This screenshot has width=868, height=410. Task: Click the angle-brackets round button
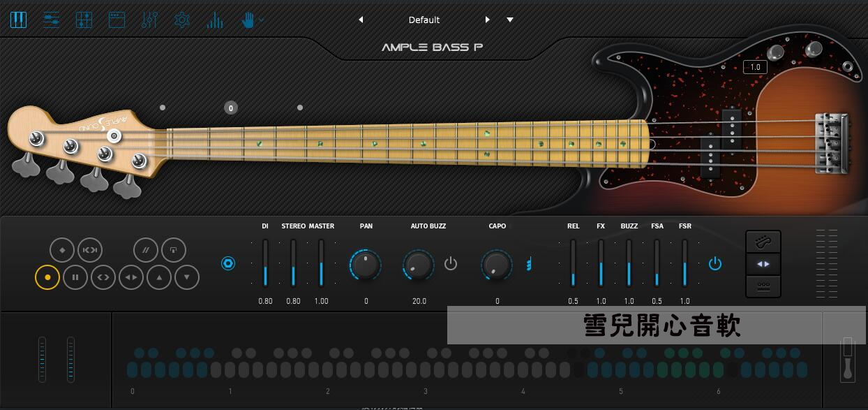pos(103,277)
